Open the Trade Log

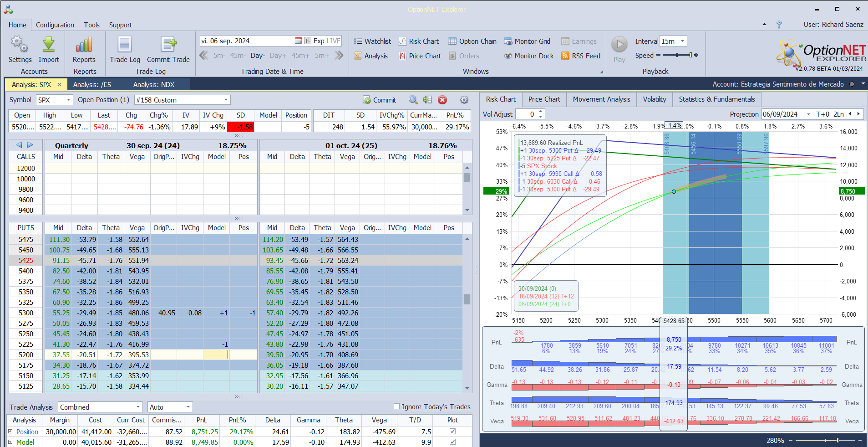point(125,49)
